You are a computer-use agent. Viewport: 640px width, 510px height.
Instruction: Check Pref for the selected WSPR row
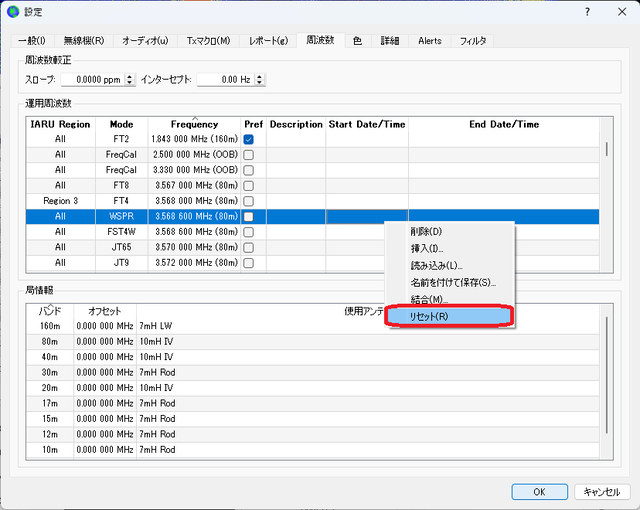(248, 217)
